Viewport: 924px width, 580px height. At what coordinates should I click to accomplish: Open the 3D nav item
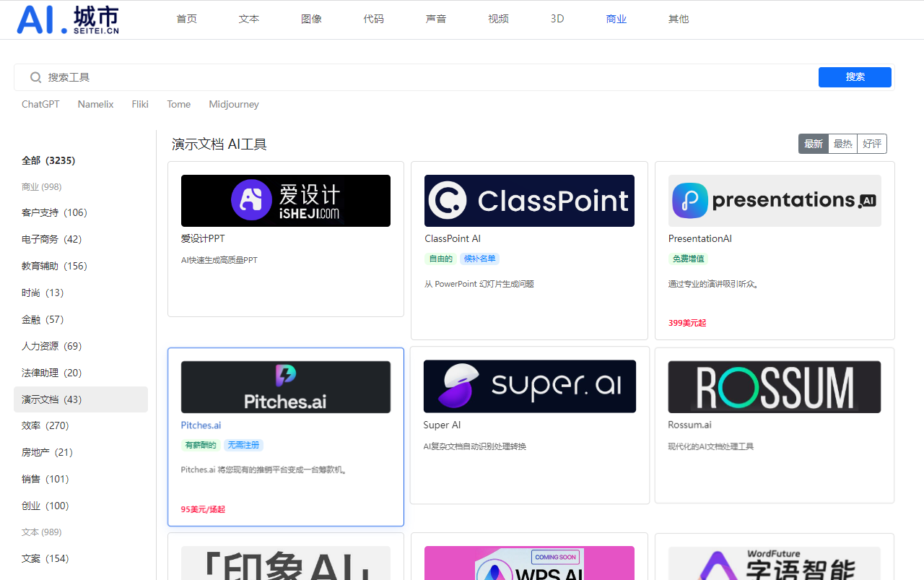click(557, 19)
